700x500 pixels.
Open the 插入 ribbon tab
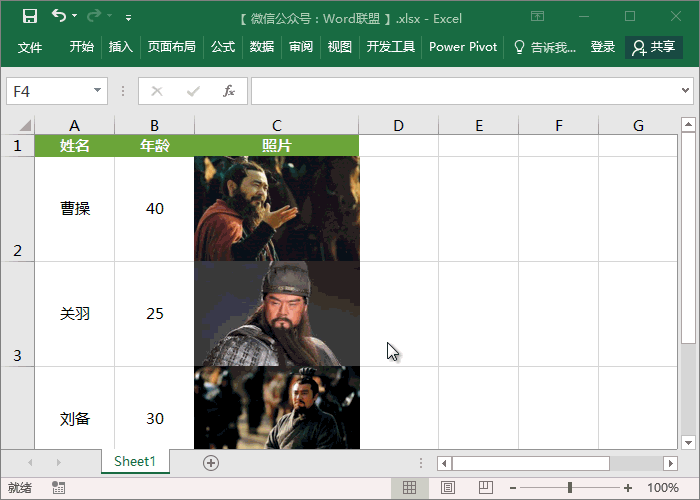(x=120, y=47)
